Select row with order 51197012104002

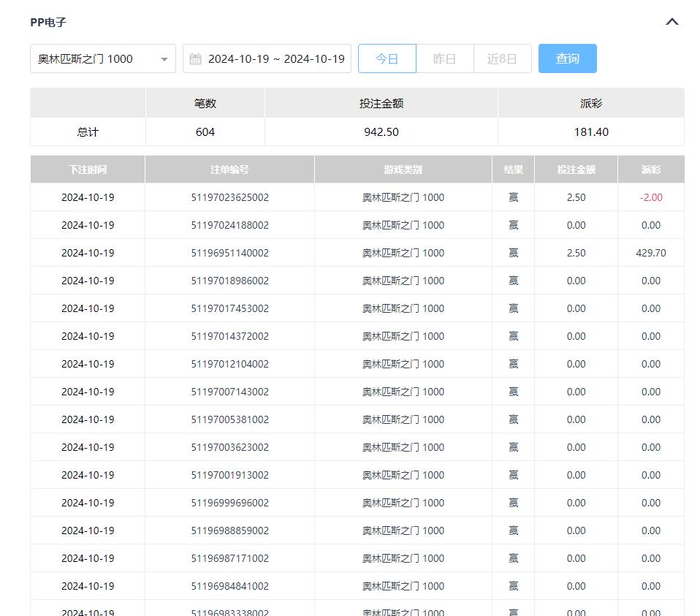(x=229, y=364)
